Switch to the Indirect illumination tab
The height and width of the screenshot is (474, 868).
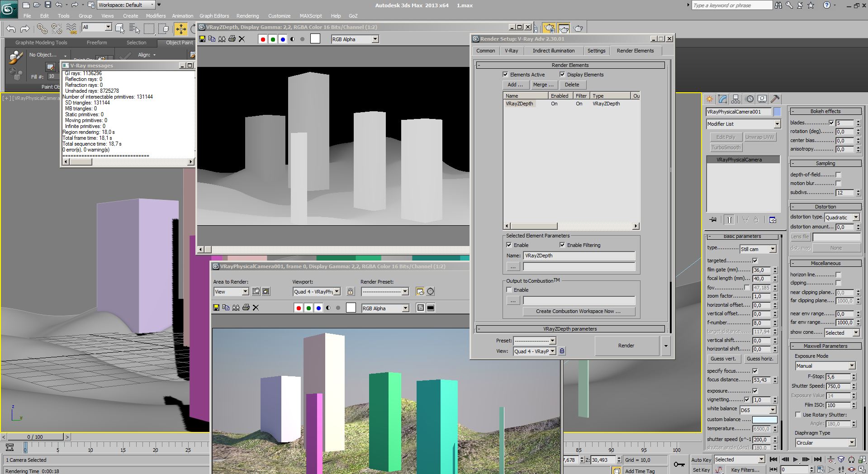(553, 51)
